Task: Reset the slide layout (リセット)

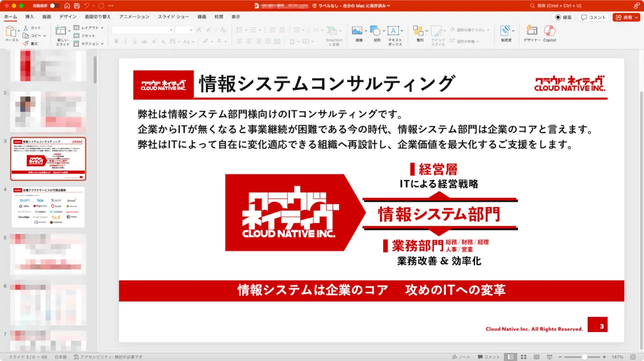Action: tap(84, 35)
